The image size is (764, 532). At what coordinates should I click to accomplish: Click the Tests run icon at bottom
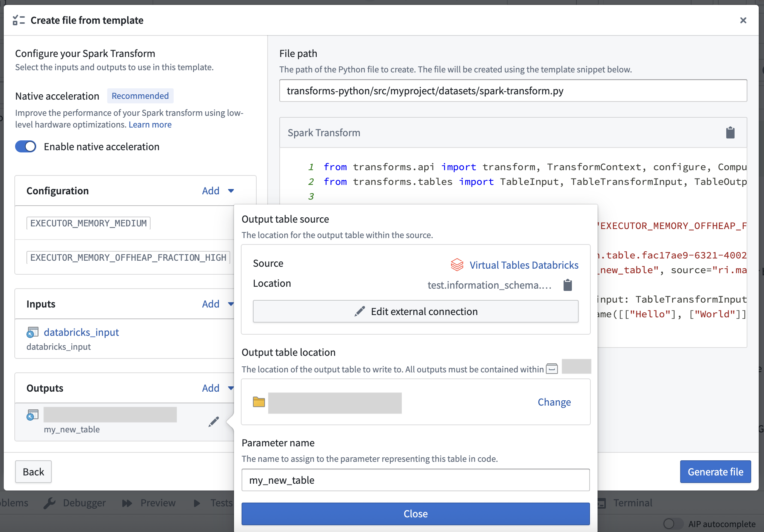(197, 503)
